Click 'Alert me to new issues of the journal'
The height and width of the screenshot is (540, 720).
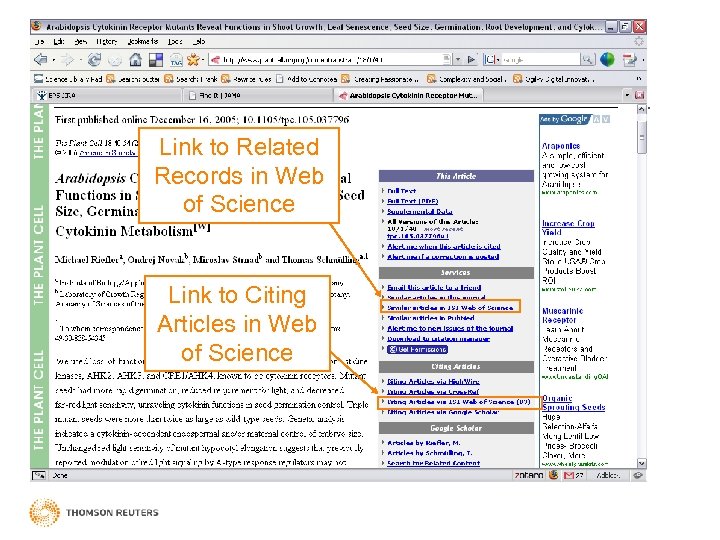click(450, 328)
